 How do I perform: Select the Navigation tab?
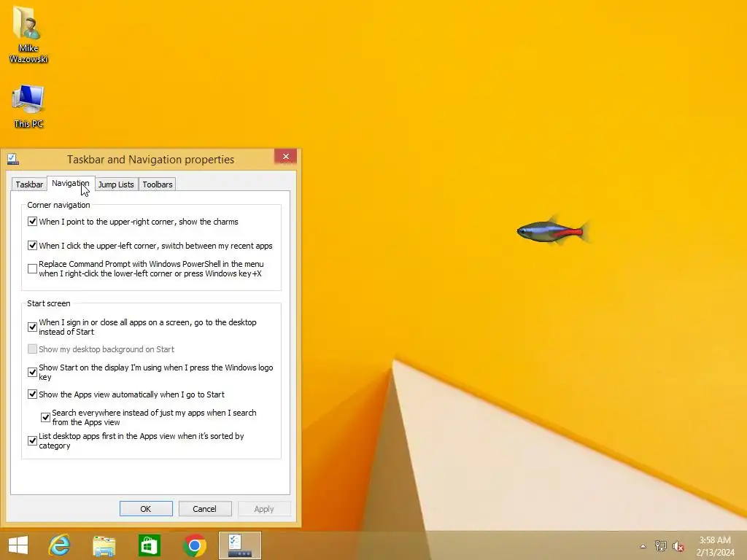coord(71,183)
